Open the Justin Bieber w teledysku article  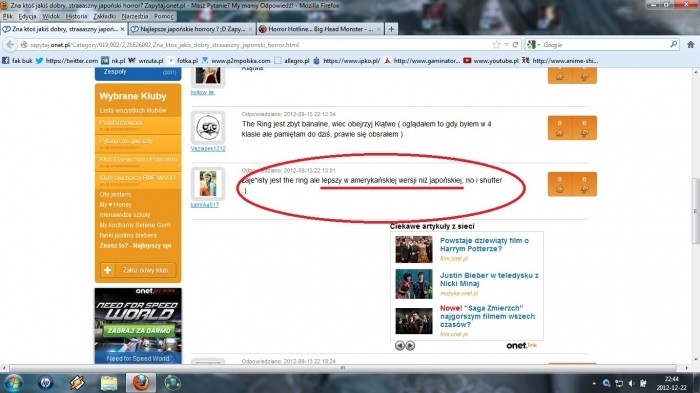point(489,280)
